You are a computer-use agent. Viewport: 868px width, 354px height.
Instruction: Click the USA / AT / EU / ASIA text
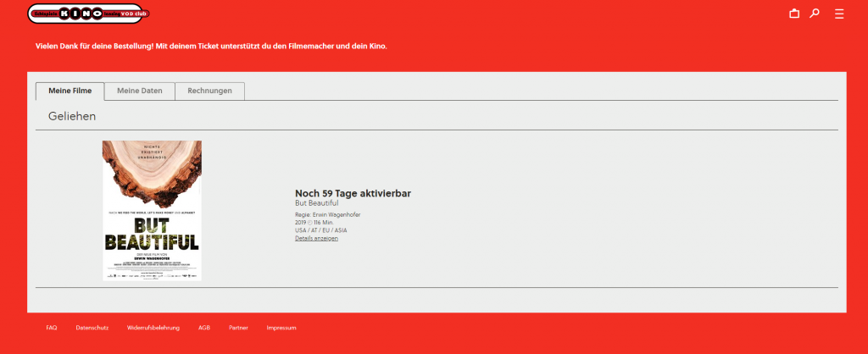pos(321,230)
